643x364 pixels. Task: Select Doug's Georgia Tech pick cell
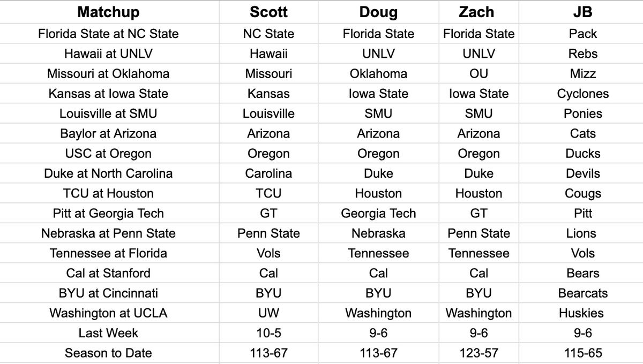point(378,213)
